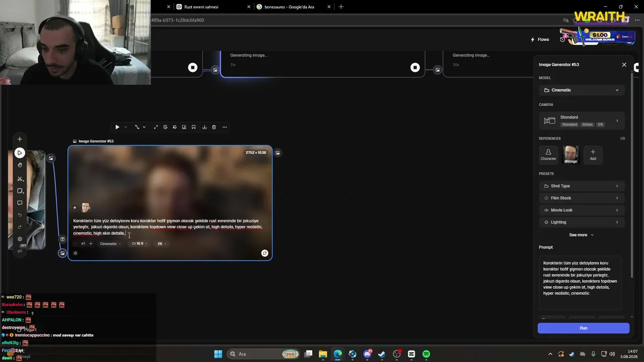Open the Cinematic MODEL dropdown in the side panel
Viewport: 644px width, 362px height.
click(x=582, y=90)
